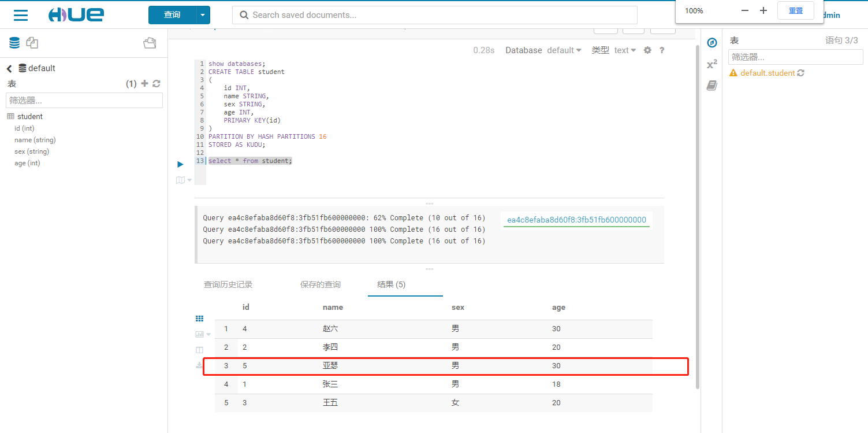Open the functions x² icon
This screenshot has height=433, width=868.
point(712,64)
